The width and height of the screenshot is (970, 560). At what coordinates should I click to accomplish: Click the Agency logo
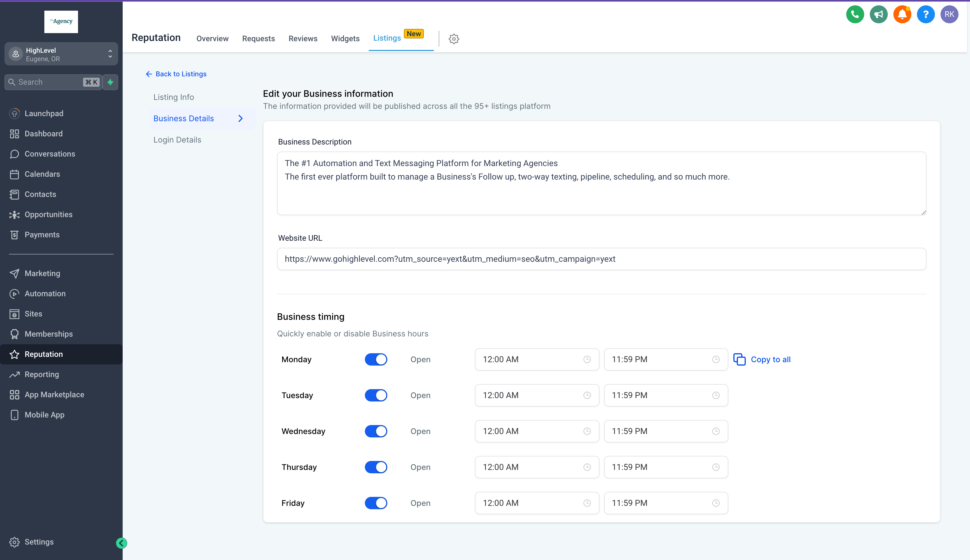pos(61,22)
